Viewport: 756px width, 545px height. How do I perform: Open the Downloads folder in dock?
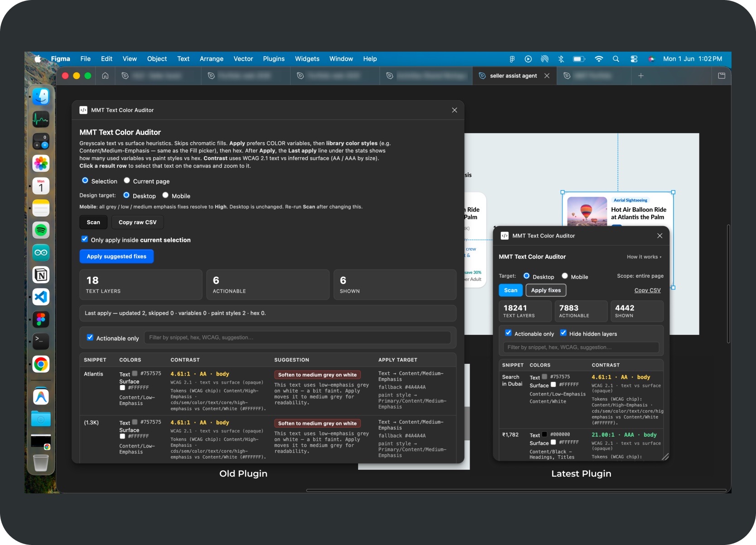click(x=41, y=419)
